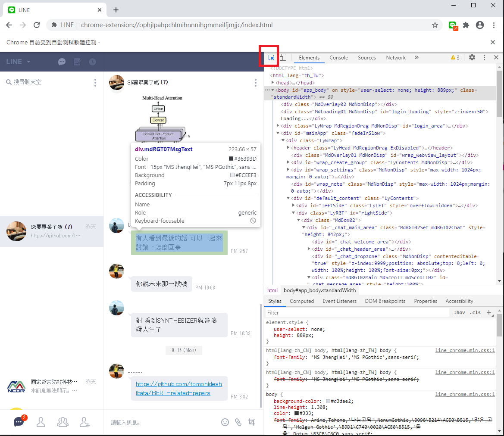Switch to the Network tab

pyautogui.click(x=396, y=58)
